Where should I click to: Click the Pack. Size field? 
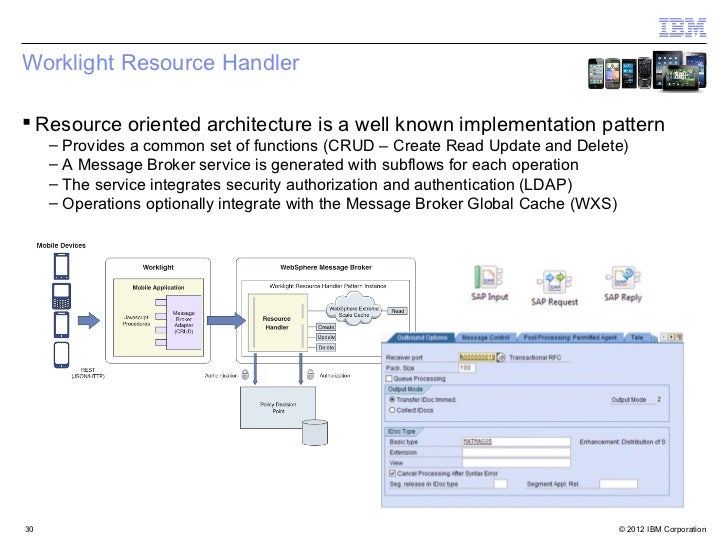click(x=467, y=368)
